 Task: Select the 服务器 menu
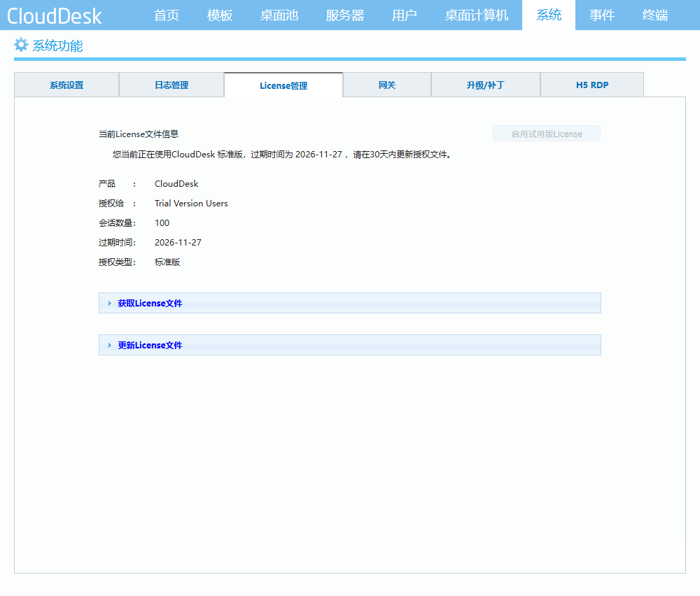344,15
